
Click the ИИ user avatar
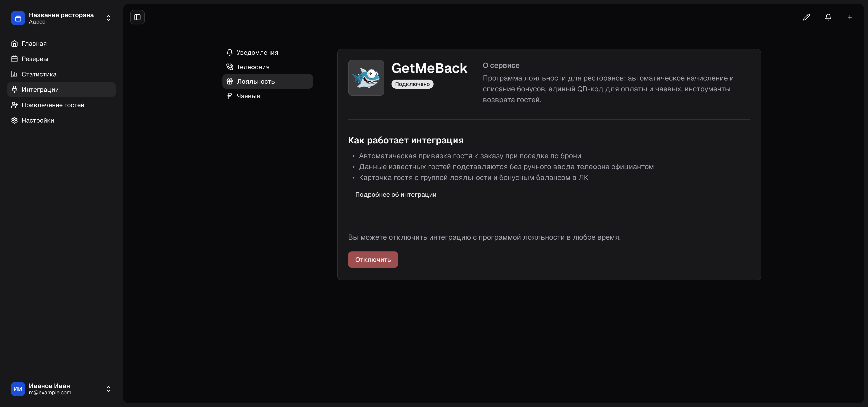tap(18, 389)
